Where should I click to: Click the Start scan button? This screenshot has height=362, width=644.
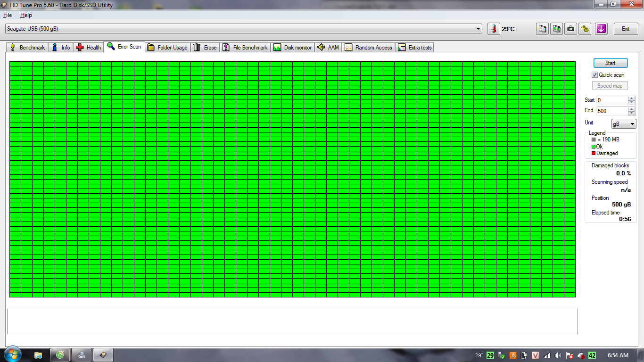pyautogui.click(x=610, y=63)
